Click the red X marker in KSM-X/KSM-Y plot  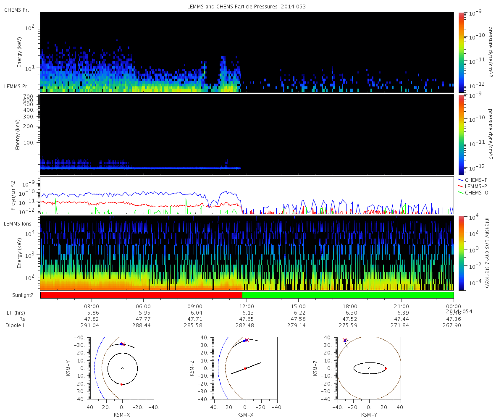[x=123, y=344]
